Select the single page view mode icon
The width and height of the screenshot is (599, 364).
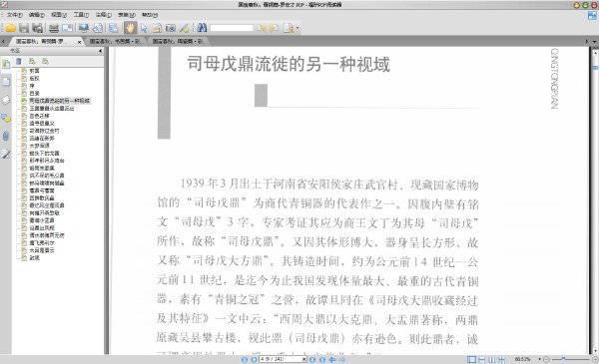pyautogui.click(x=472, y=359)
